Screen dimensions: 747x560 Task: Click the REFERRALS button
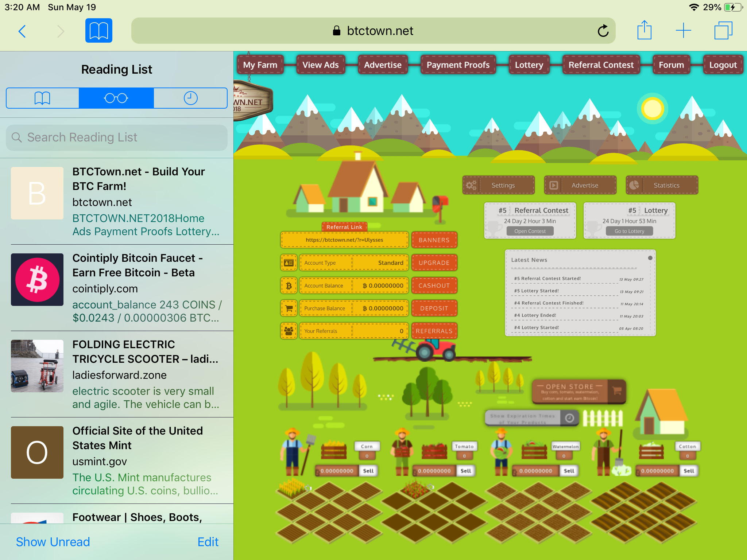click(434, 331)
